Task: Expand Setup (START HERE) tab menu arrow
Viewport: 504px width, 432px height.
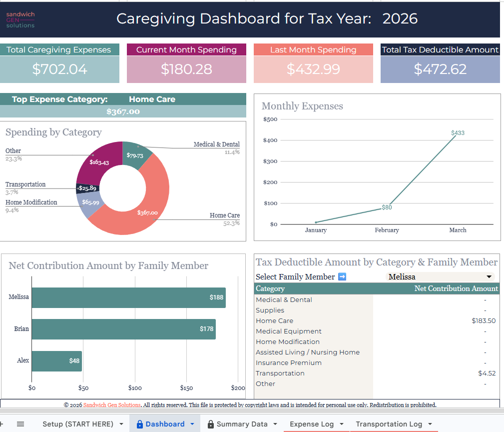Action: click(x=121, y=424)
